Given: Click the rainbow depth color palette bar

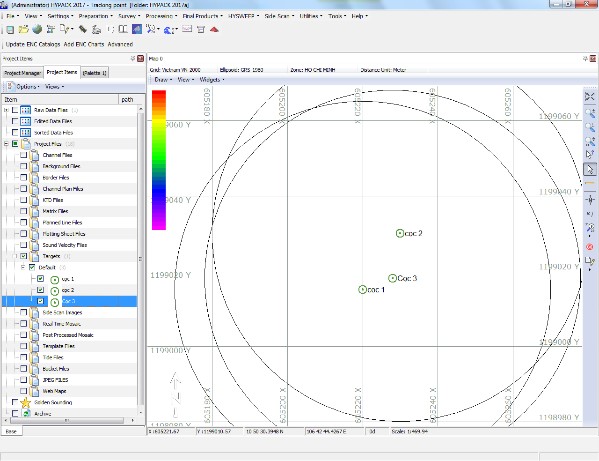Looking at the screenshot, I should 159,160.
